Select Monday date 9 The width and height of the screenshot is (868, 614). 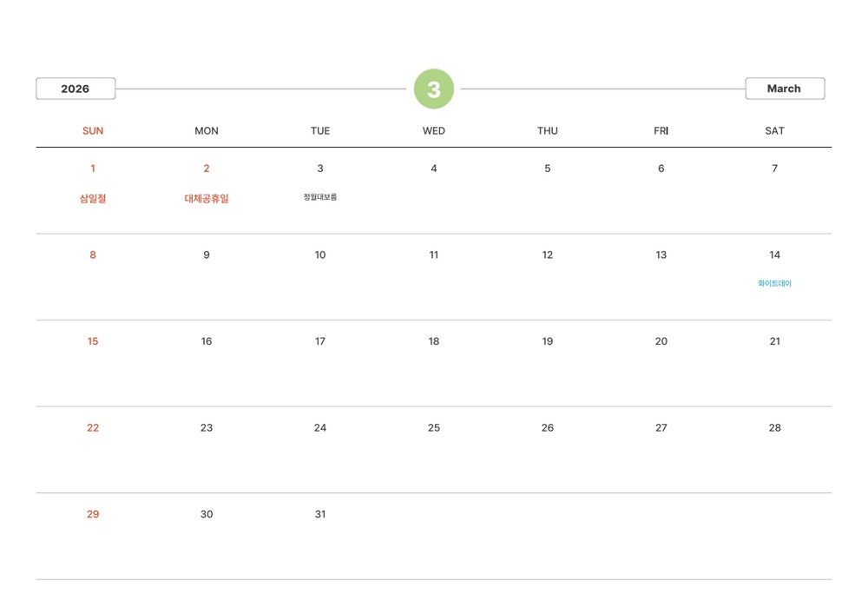207,255
